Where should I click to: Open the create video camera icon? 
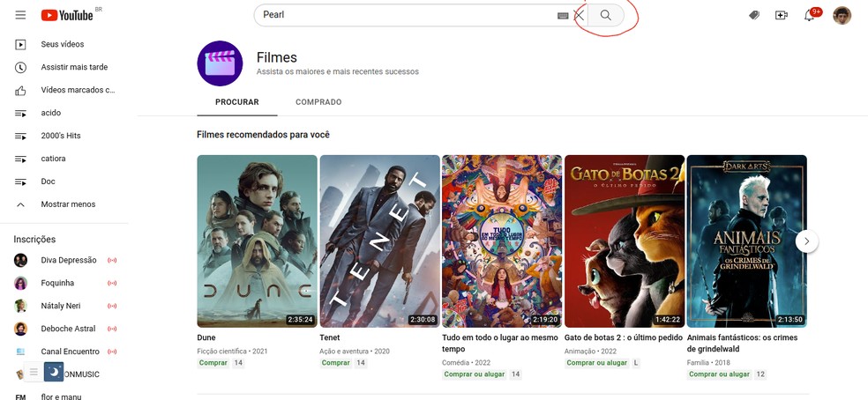tap(781, 16)
